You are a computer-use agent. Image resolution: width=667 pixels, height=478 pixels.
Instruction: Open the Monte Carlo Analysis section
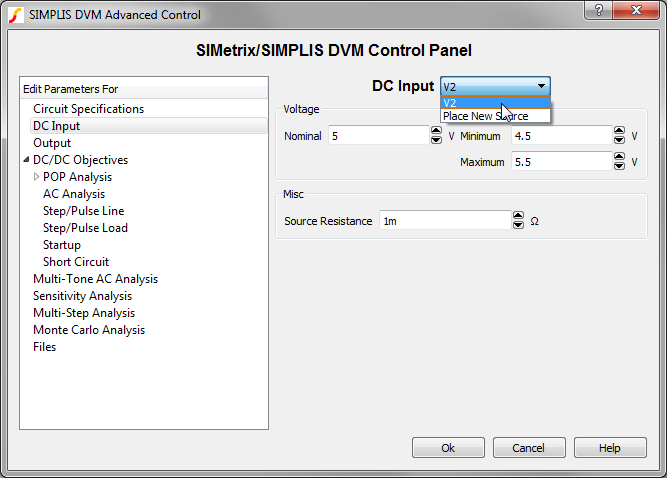(88, 330)
